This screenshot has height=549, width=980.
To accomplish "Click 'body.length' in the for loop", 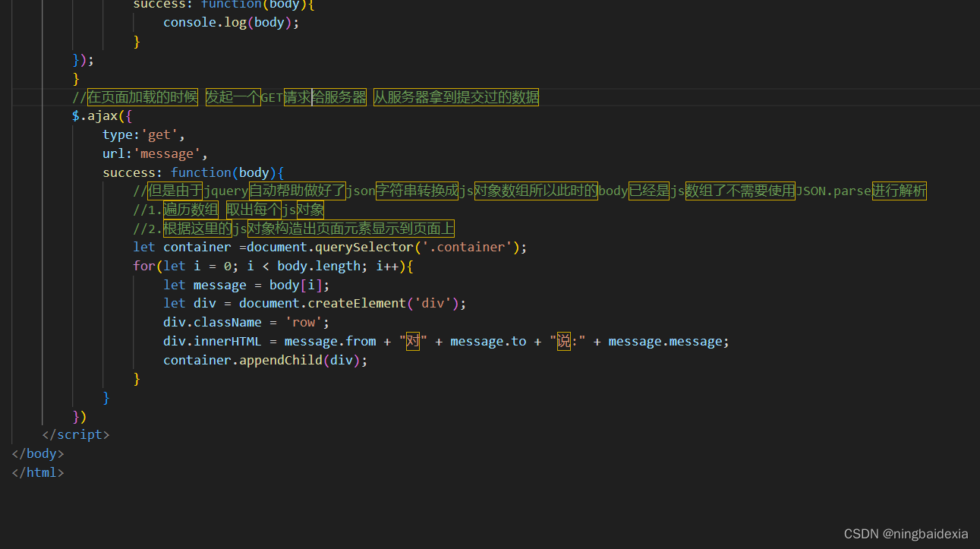I will tap(319, 267).
